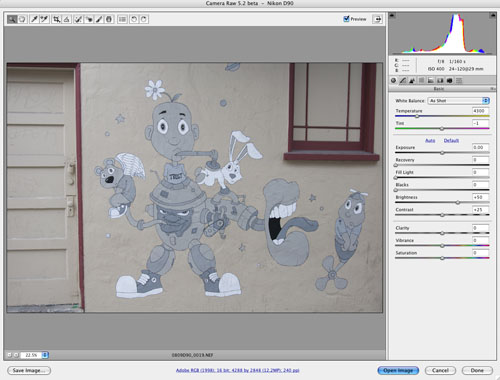500x380 pixels.
Task: Open the zoom level dropdown
Action: coord(45,355)
